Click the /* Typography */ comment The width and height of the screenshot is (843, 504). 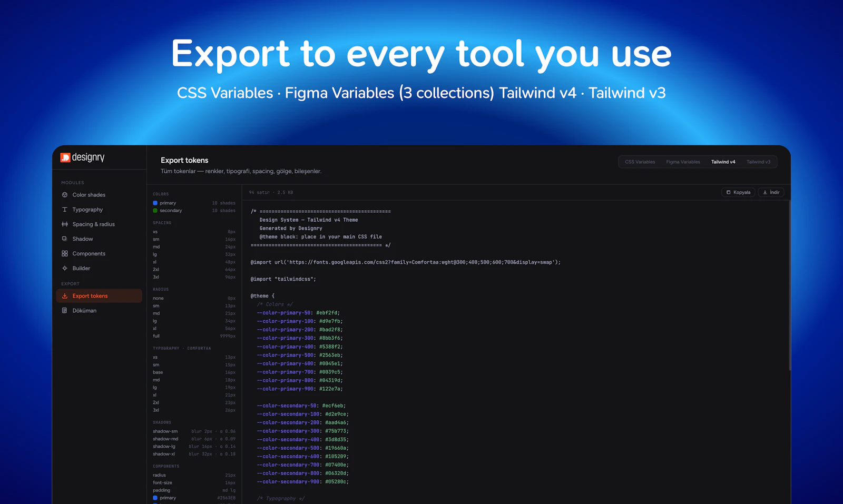280,498
